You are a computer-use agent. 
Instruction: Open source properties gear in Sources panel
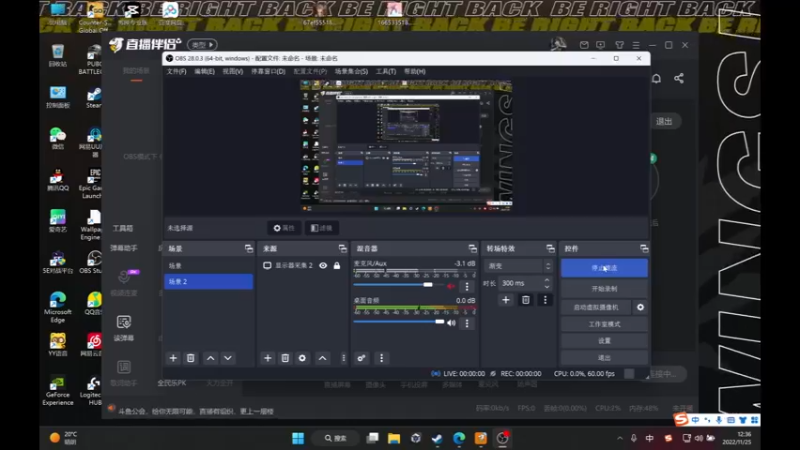302,358
